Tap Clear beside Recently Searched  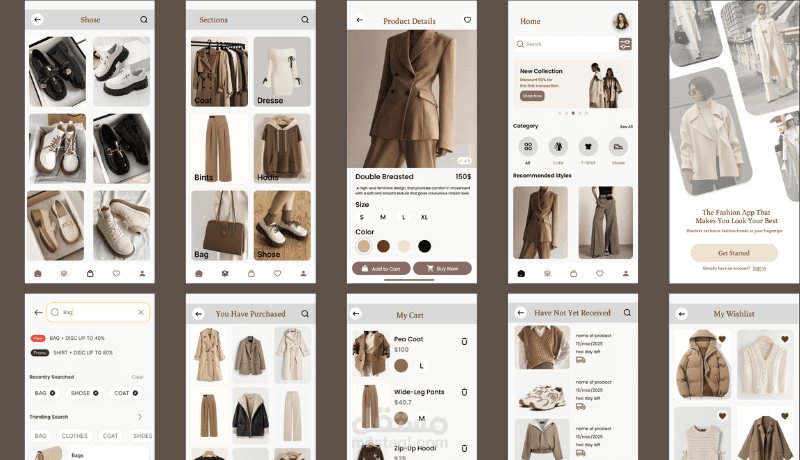(x=137, y=377)
